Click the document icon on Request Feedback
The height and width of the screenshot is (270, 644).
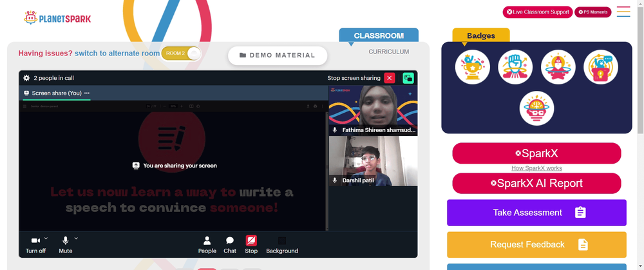[583, 244]
